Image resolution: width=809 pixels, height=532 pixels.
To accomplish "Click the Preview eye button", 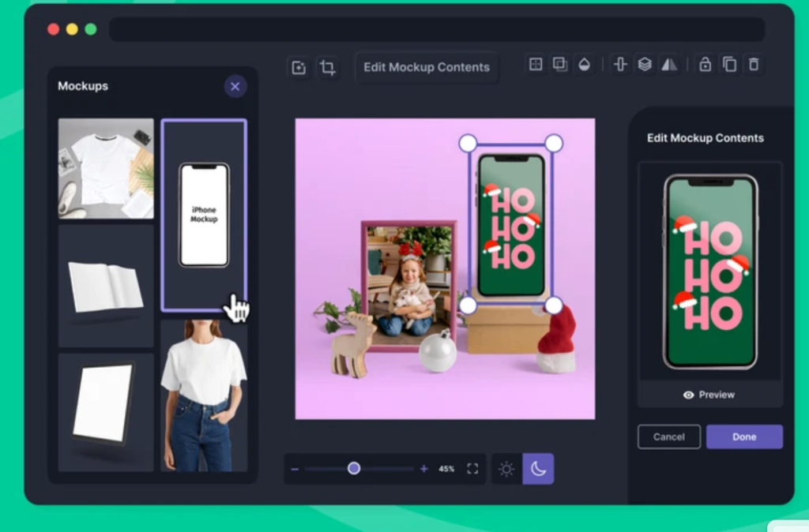I will (x=709, y=395).
